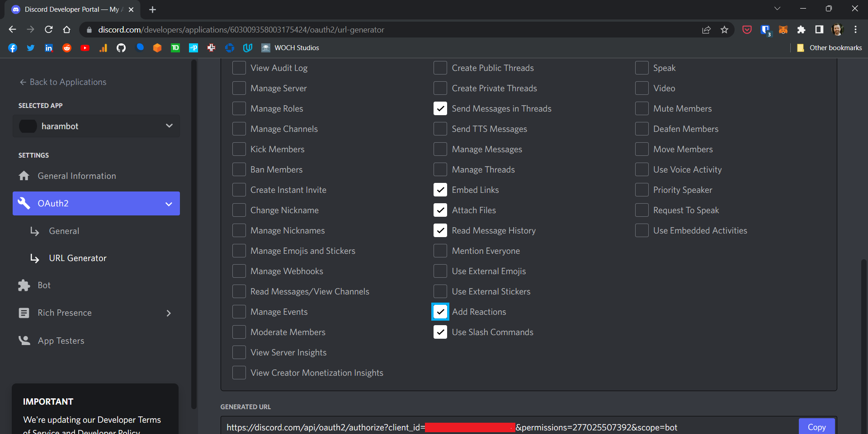Open the Chrome three-dot menu
The image size is (868, 434).
855,30
